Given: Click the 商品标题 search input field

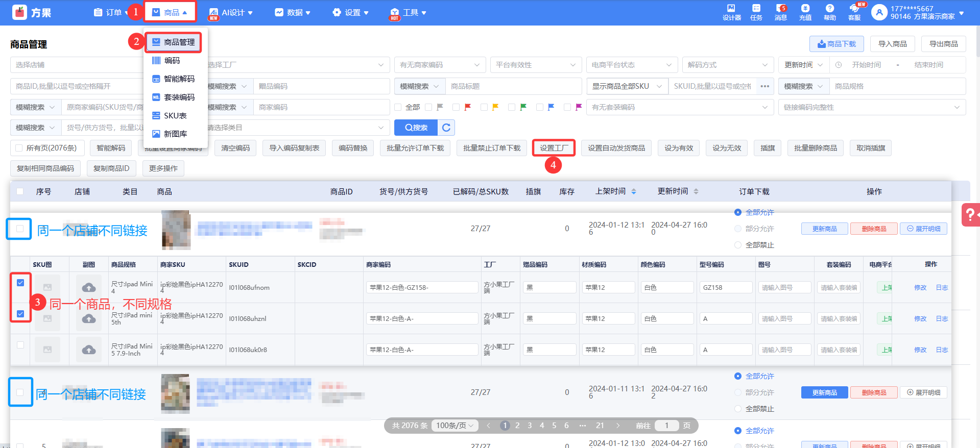Looking at the screenshot, I should [513, 86].
